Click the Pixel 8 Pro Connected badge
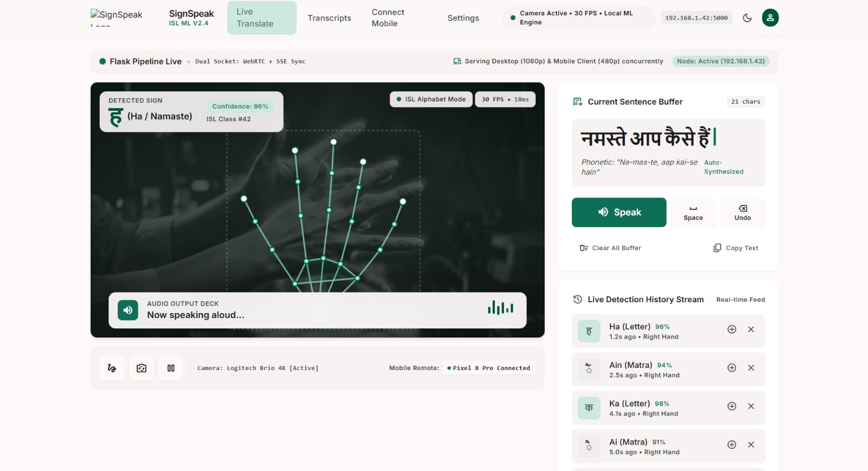The height and width of the screenshot is (471, 868). 489,368
